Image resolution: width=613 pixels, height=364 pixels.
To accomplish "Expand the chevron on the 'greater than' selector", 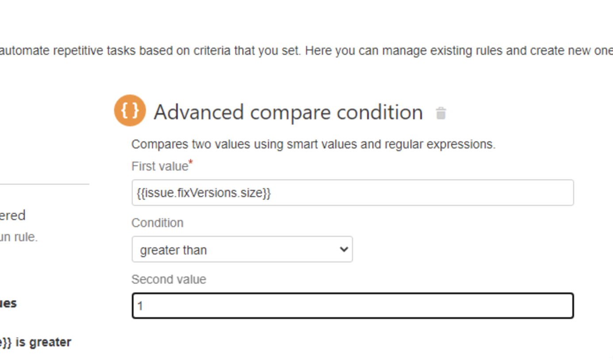I will pyautogui.click(x=344, y=249).
